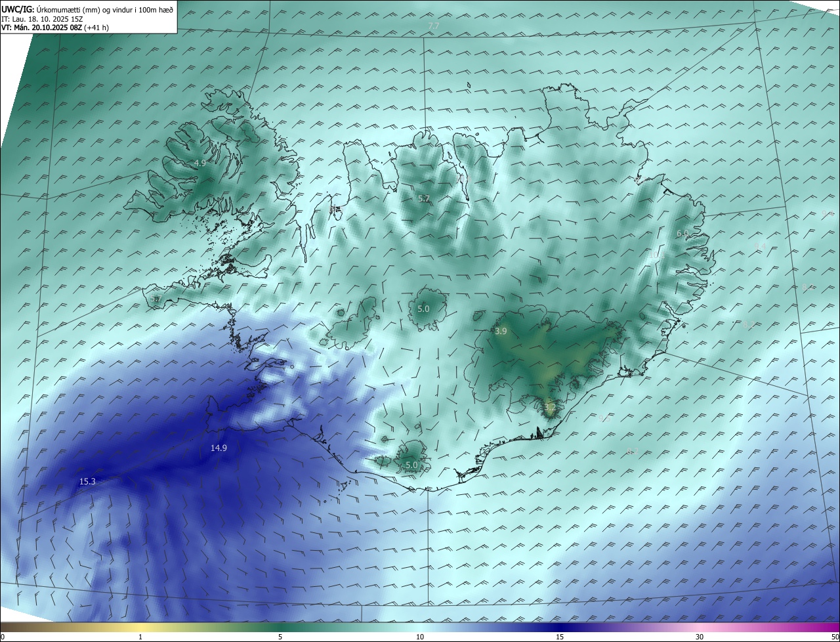Select the 15 tick on the colour scale
Image resolution: width=840 pixels, height=642 pixels.
click(560, 637)
